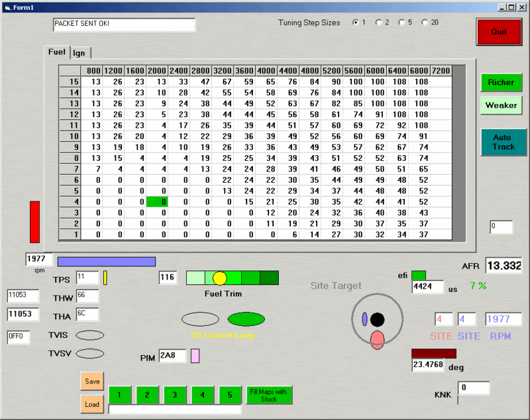
Task: Click green preset button 3
Action: tap(175, 395)
